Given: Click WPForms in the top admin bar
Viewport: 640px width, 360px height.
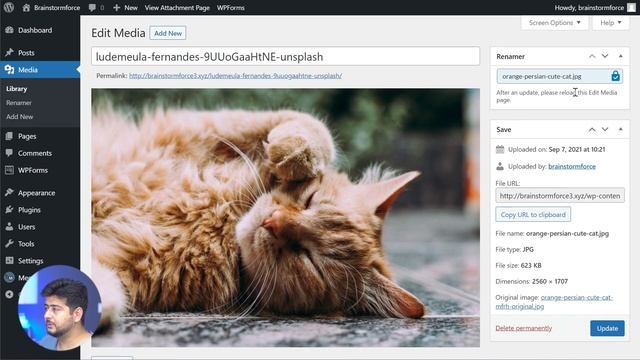Looking at the screenshot, I should click(x=231, y=7).
